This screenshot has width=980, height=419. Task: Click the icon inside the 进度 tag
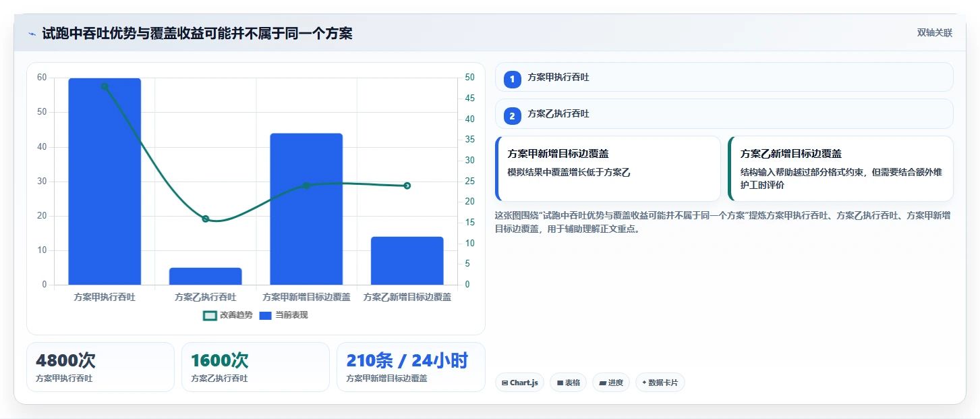[602, 383]
